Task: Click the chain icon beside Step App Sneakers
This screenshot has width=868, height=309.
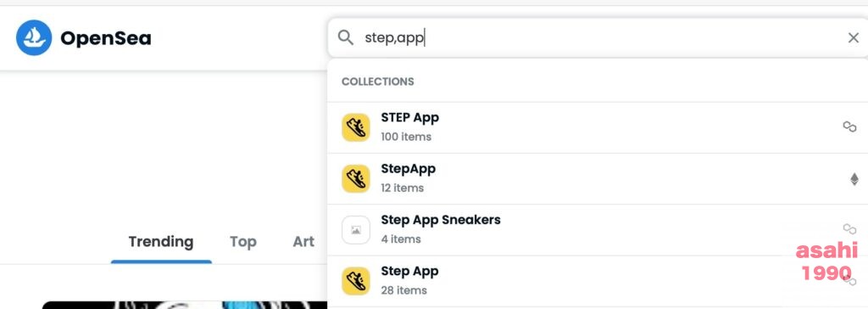Action: point(849,228)
